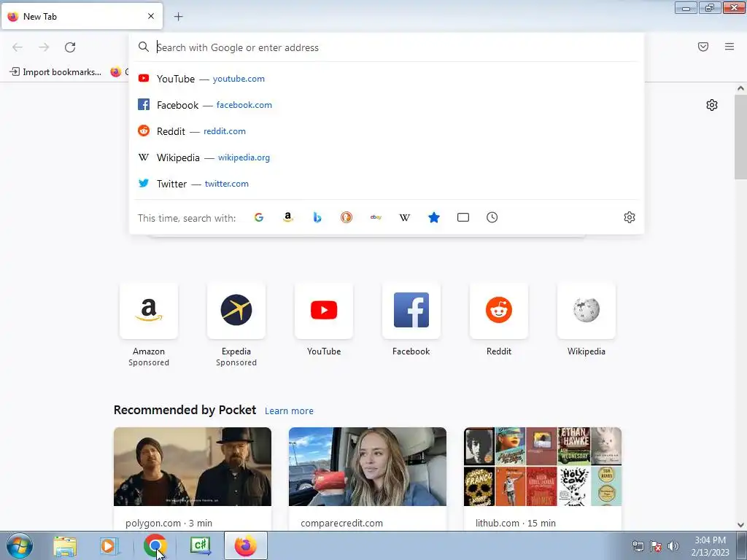Open the C# application from taskbar
This screenshot has height=560, width=747.
201,545
